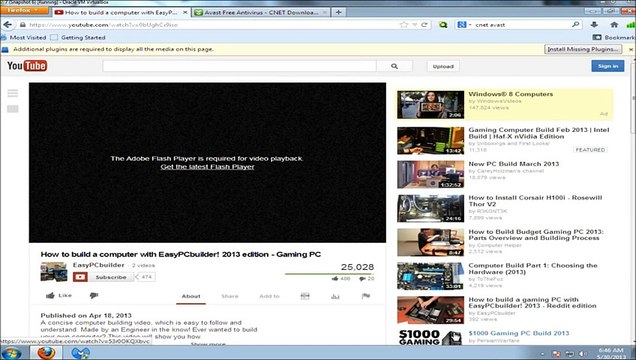Open the Share tab under the video
Viewport: 636px width, 360px height.
(x=230, y=296)
